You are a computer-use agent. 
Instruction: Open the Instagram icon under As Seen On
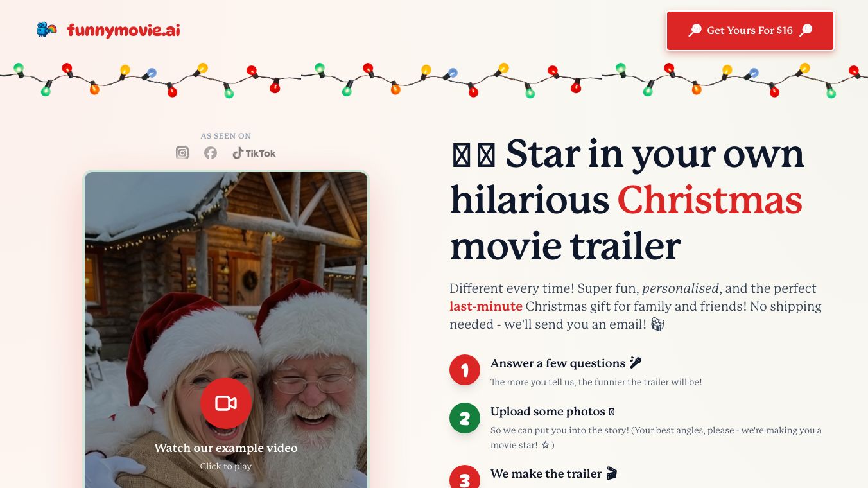pos(182,153)
